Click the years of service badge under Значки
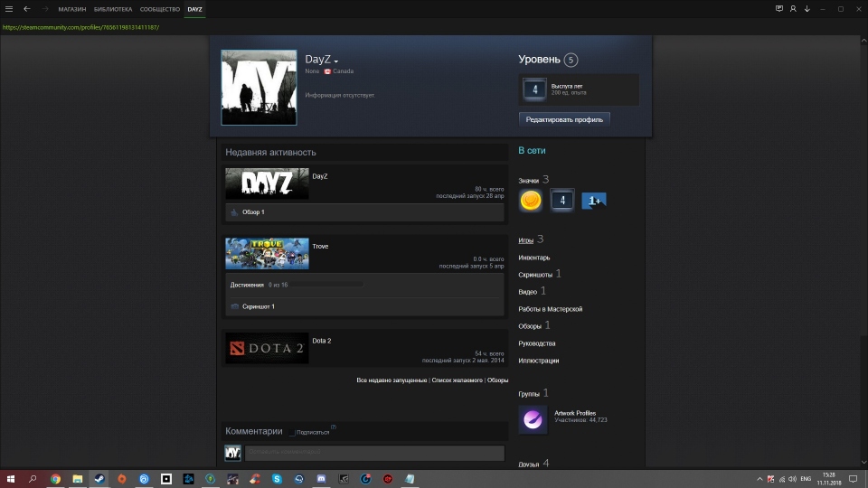868x488 pixels. [x=562, y=201]
